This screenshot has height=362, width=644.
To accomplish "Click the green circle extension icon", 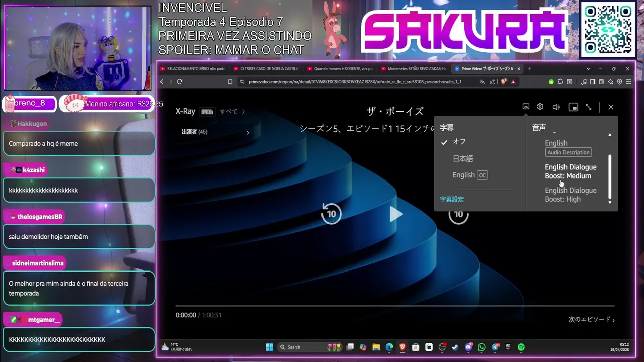I will pyautogui.click(x=551, y=82).
